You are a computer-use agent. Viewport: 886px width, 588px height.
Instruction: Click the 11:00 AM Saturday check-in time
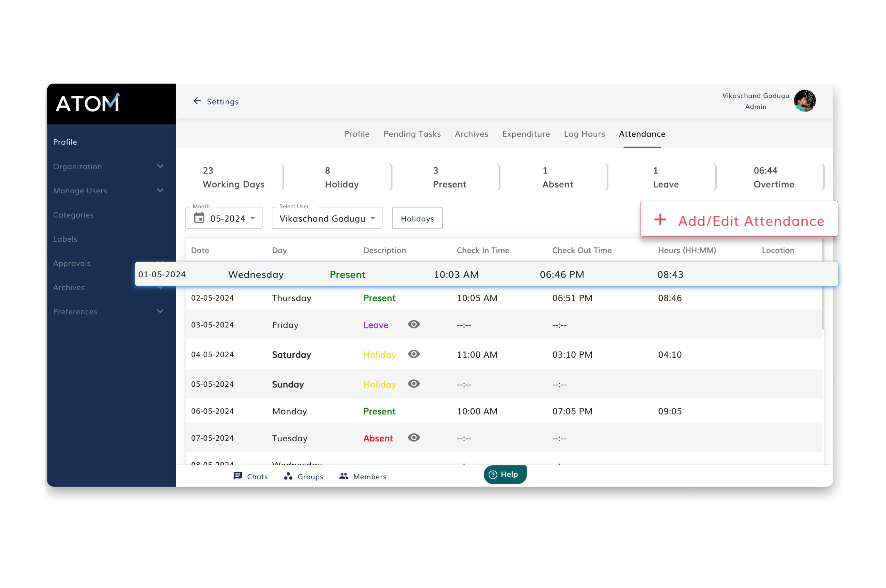(x=477, y=354)
